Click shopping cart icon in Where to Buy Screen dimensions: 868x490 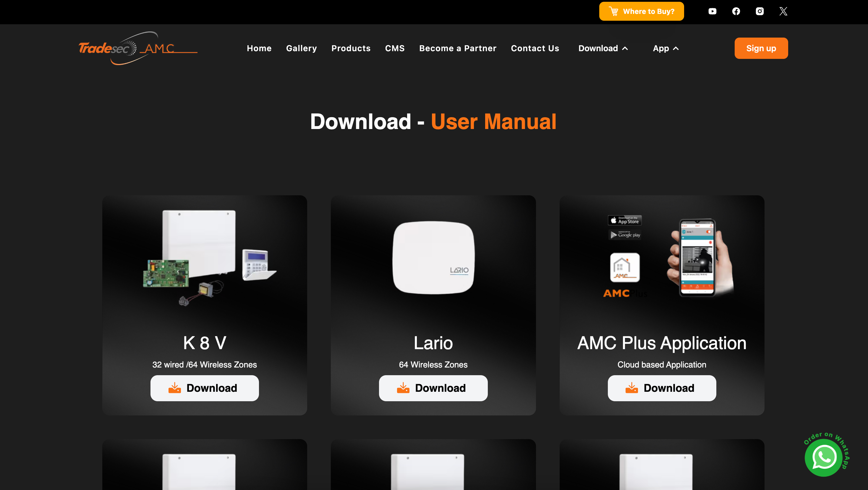(x=613, y=11)
